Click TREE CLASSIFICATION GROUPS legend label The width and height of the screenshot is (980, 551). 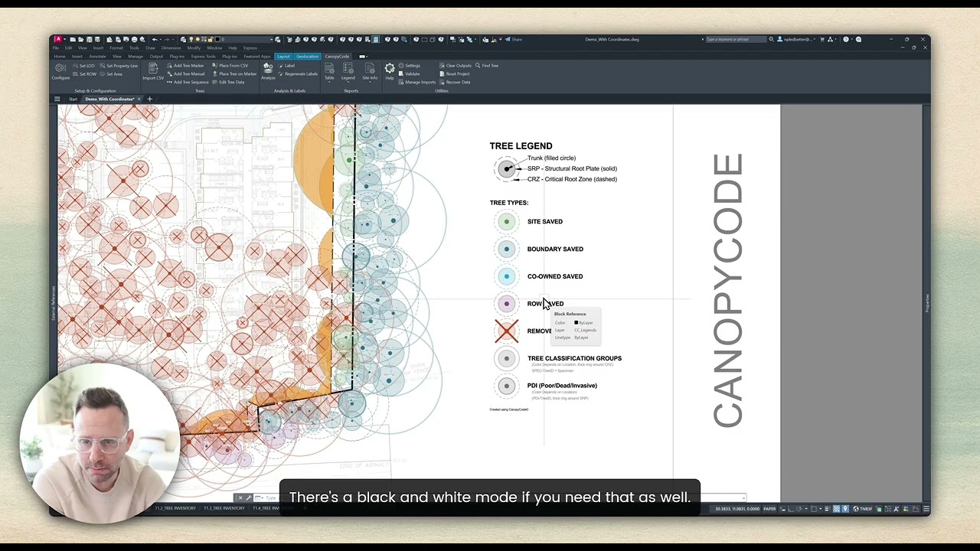coord(574,358)
